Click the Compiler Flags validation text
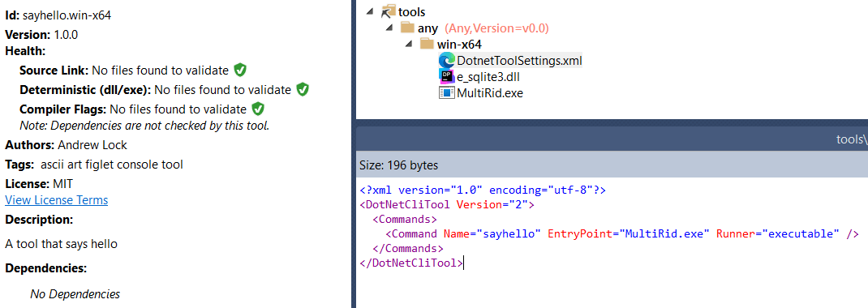Viewport: 868px width, 308px height. pyautogui.click(x=178, y=109)
